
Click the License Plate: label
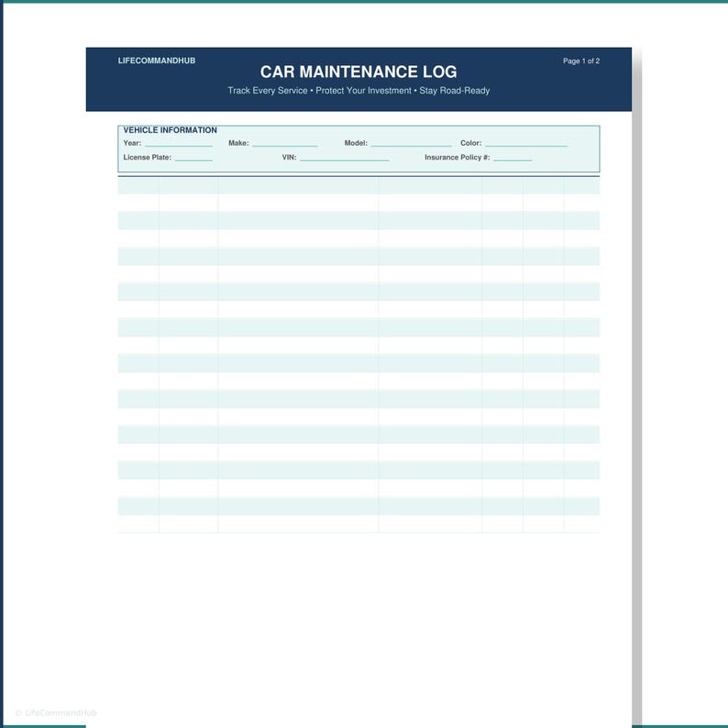tap(148, 158)
